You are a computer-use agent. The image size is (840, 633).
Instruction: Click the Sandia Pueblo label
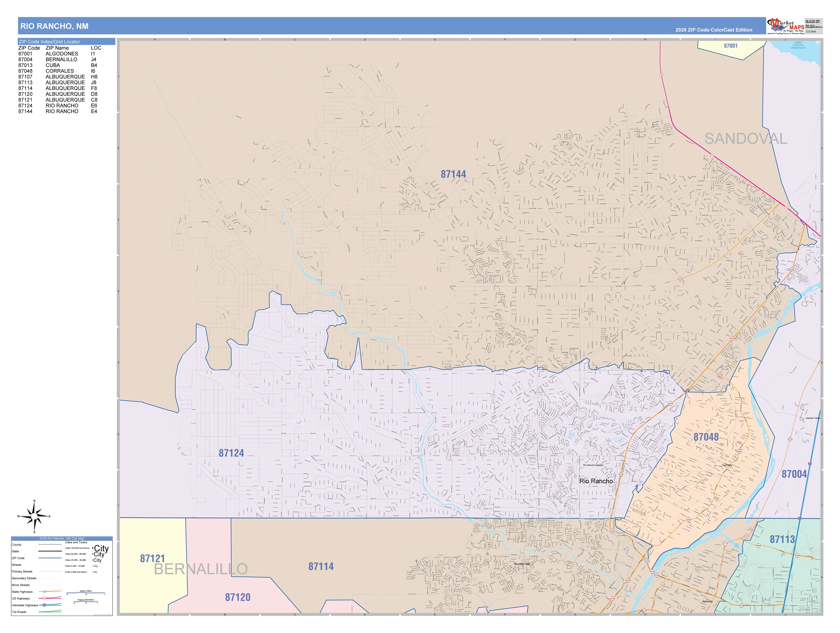(x=813, y=418)
